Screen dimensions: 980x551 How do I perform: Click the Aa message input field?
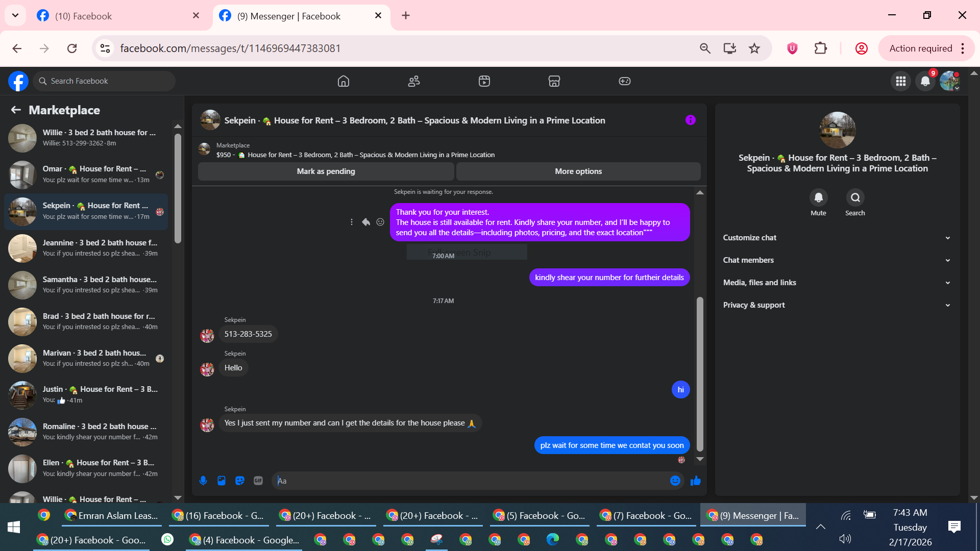point(470,481)
